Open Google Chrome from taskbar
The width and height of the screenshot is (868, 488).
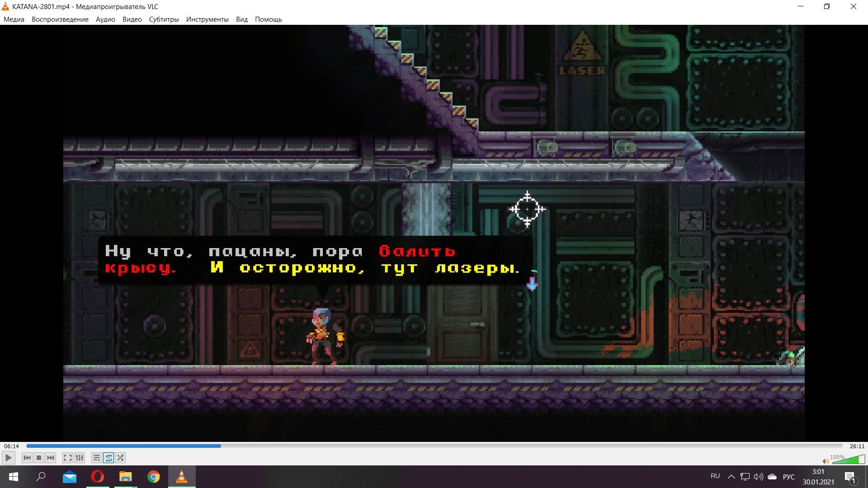point(154,477)
